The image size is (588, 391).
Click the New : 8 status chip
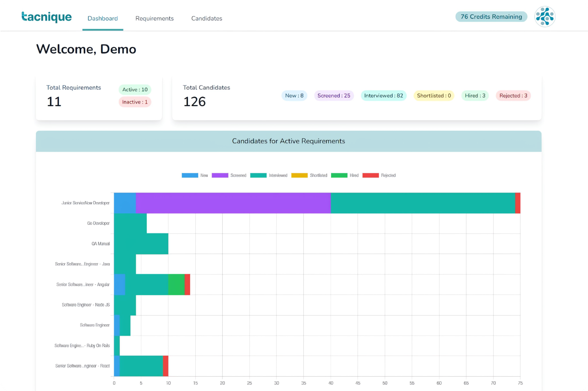tap(294, 96)
